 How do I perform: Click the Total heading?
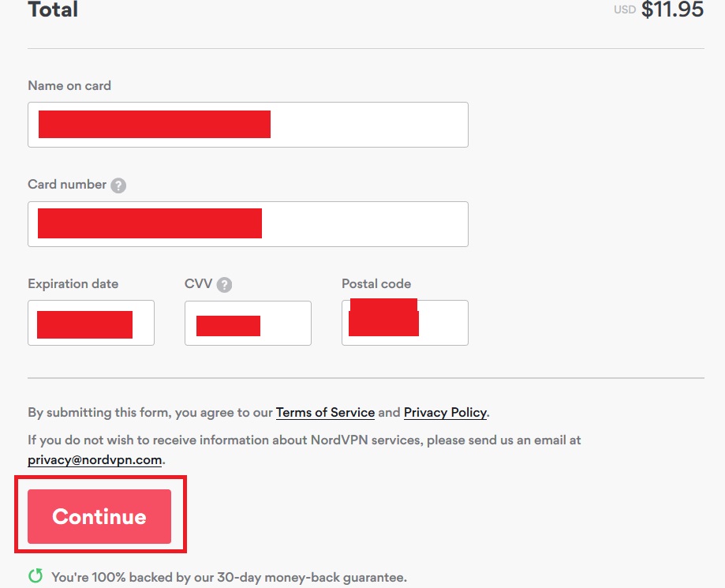click(x=53, y=9)
